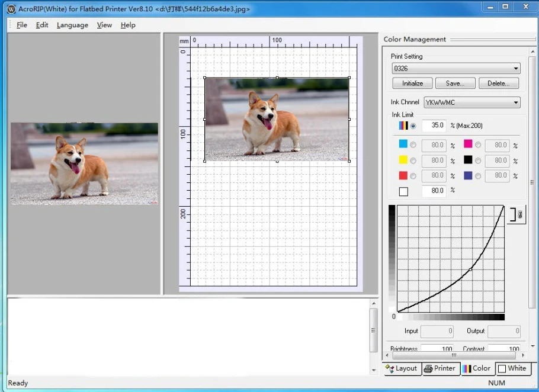The height and width of the screenshot is (392, 539).
Task: Click the black ink color swatch
Action: 468,160
